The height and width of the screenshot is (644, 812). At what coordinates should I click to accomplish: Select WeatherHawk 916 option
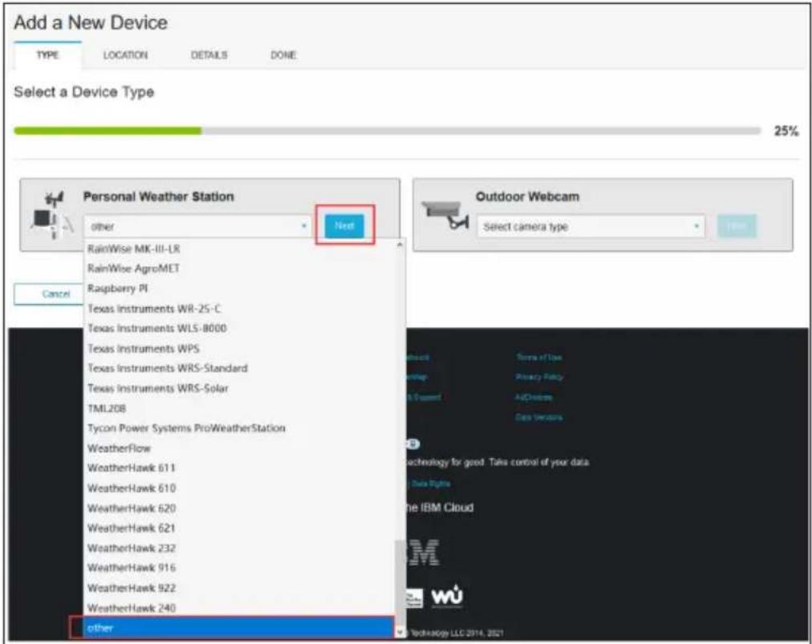click(x=240, y=567)
